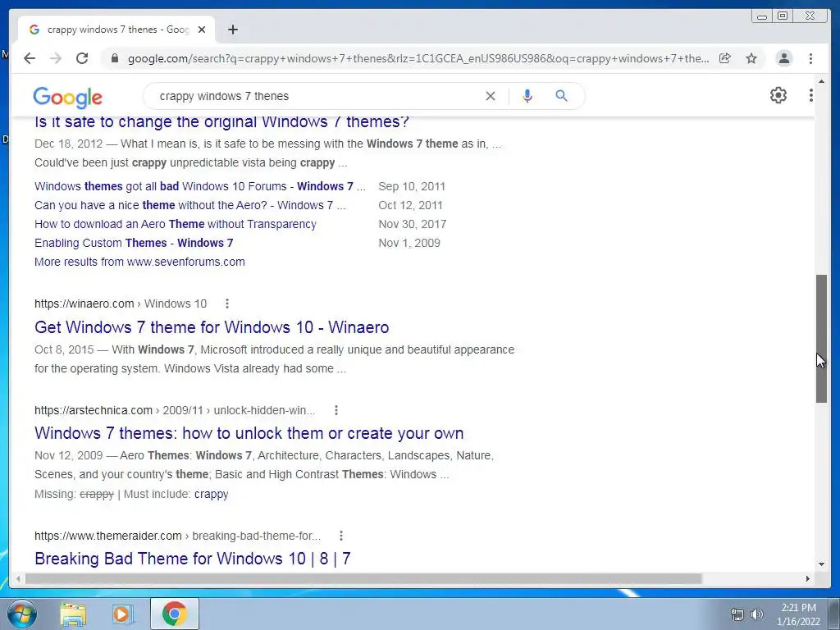
Task: Submit search with magnifier icon
Action: point(561,96)
